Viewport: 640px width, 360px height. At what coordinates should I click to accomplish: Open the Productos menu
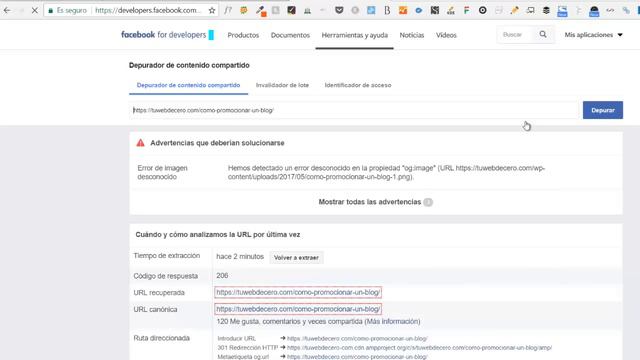tap(243, 35)
